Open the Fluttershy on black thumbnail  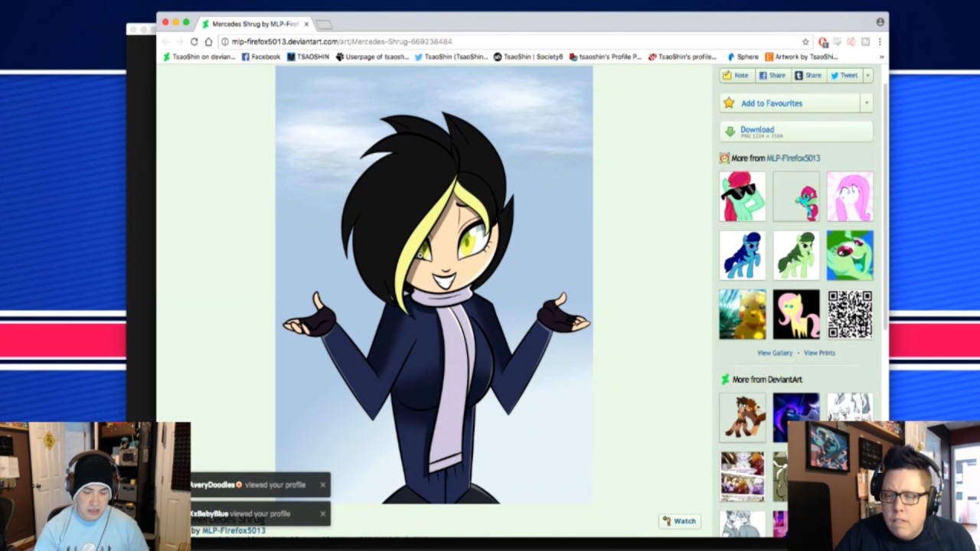coord(796,315)
